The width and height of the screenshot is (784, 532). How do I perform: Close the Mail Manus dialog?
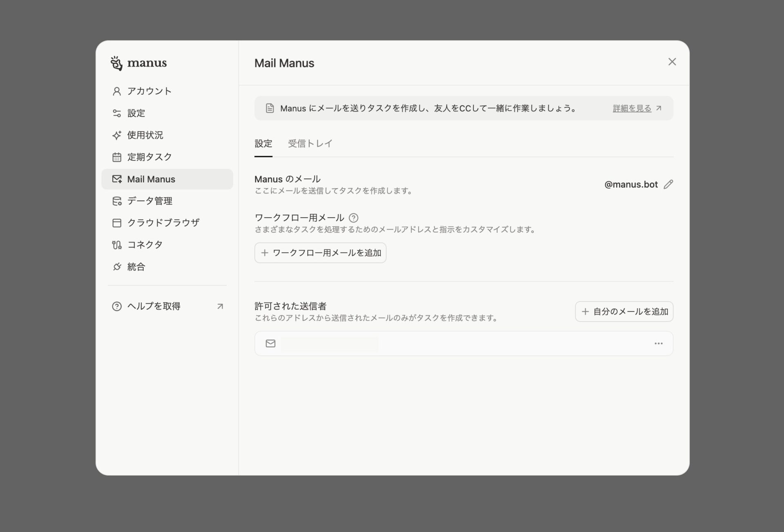pos(672,62)
